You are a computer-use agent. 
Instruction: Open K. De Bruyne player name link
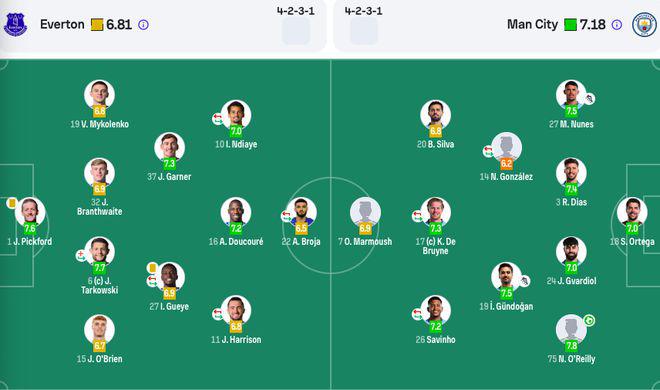pyautogui.click(x=435, y=246)
